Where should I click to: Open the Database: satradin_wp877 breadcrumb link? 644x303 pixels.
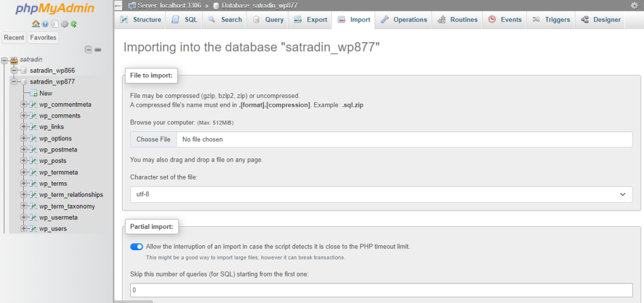[260, 6]
